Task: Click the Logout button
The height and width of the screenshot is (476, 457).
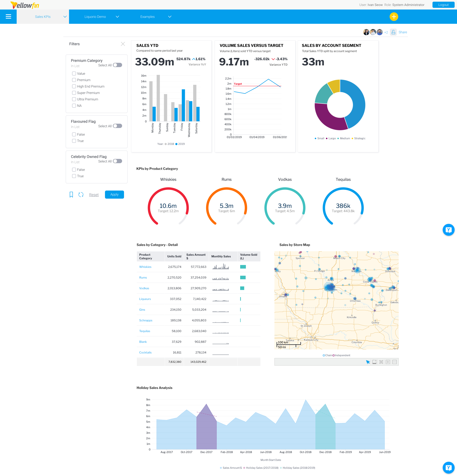Action: [x=443, y=5]
